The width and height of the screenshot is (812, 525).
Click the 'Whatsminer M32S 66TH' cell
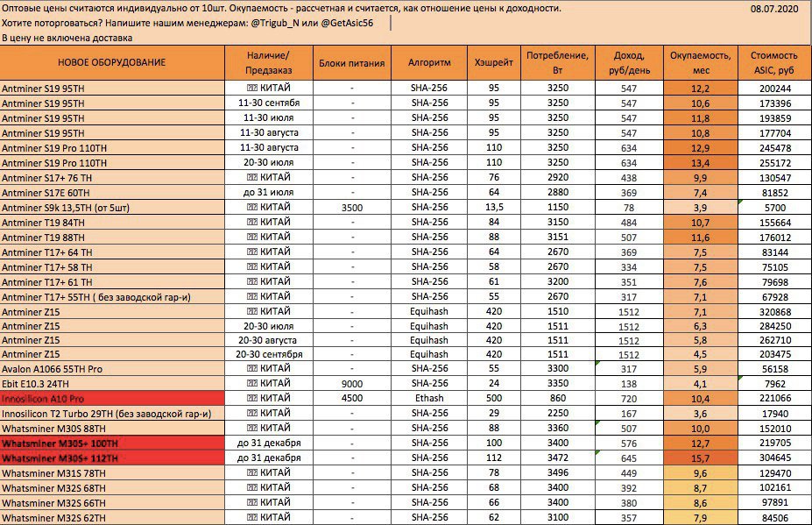pyautogui.click(x=112, y=503)
